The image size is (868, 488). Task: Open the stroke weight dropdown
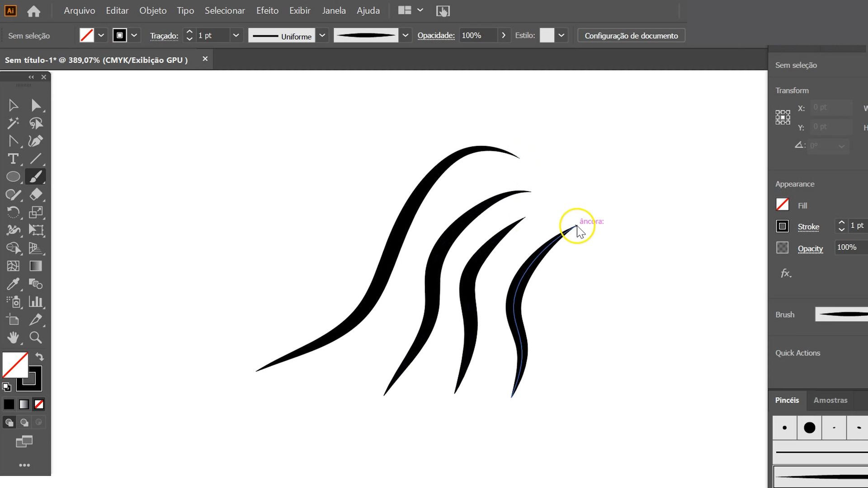(236, 35)
